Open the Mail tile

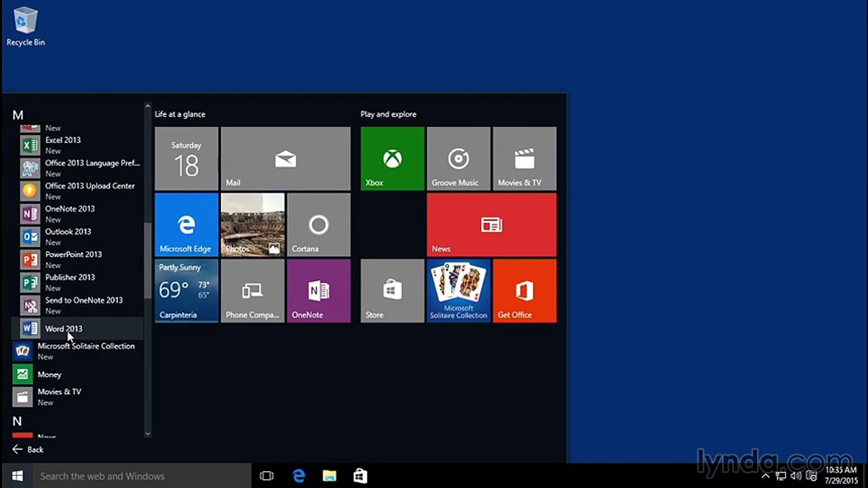tap(286, 159)
